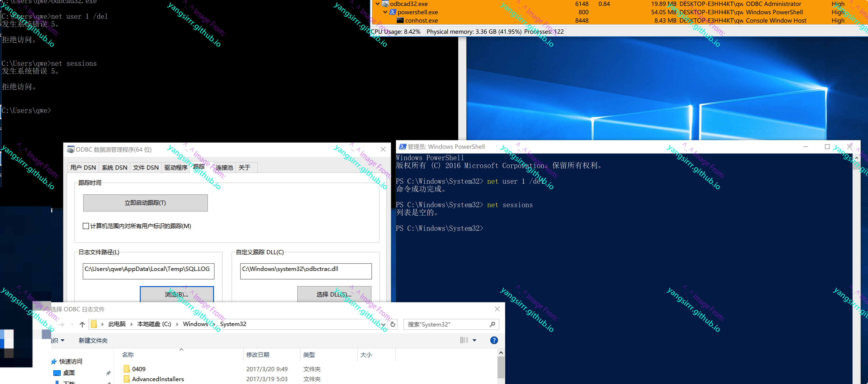This screenshot has height=384, width=868.
Task: Click the log file path input field
Action: [148, 271]
